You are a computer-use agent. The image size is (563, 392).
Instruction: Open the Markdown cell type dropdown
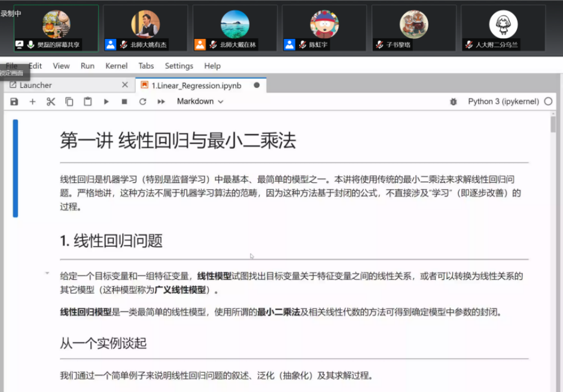pyautogui.click(x=200, y=102)
